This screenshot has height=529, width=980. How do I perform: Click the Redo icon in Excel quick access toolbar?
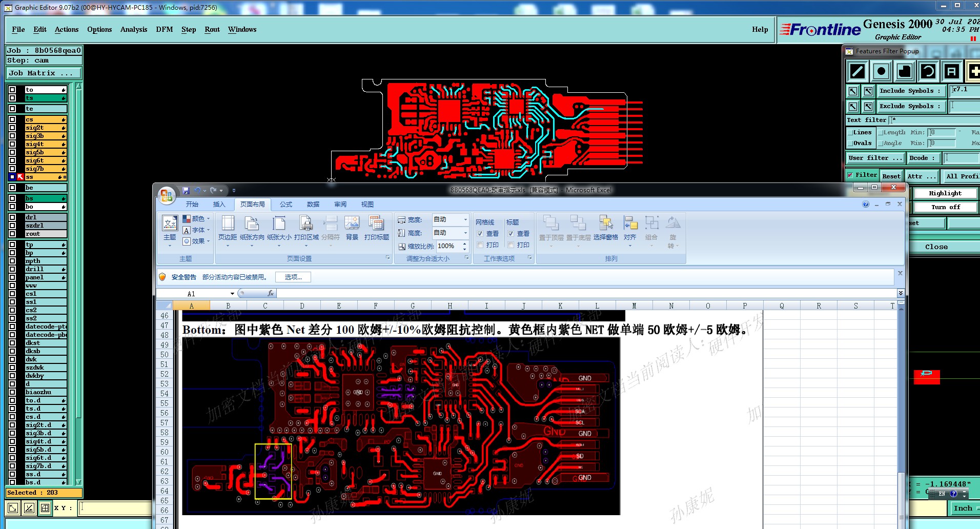click(x=214, y=190)
